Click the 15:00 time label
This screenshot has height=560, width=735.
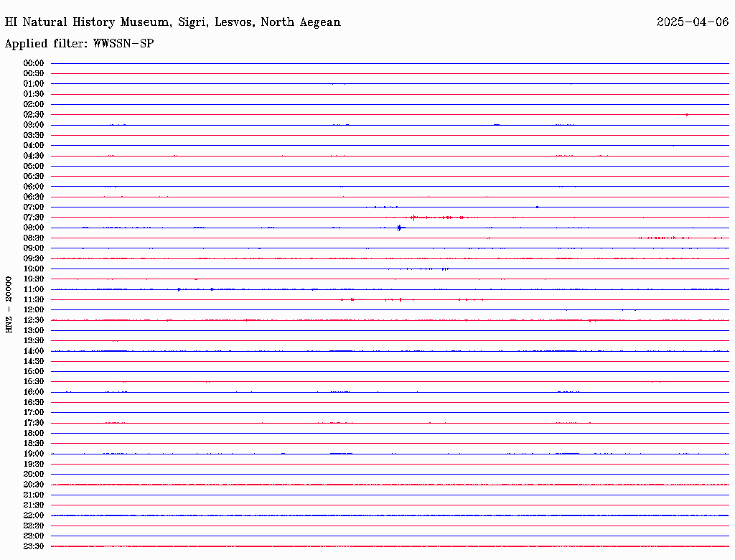(x=34, y=371)
